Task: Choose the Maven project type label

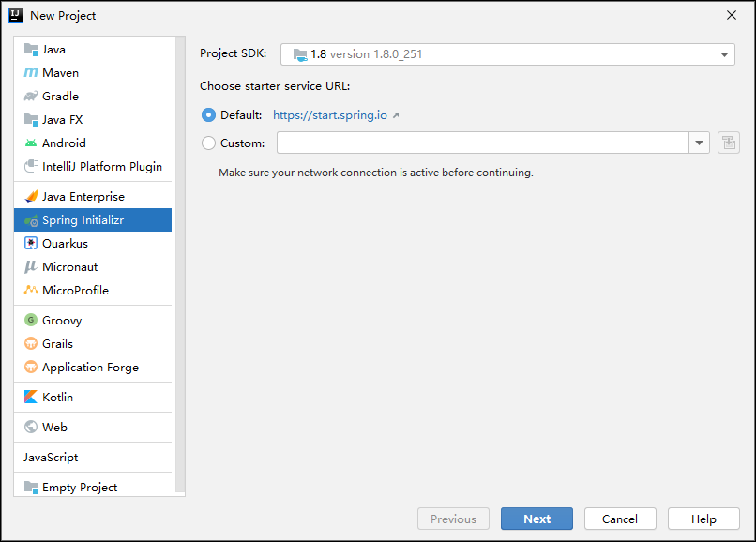Action: 60,73
